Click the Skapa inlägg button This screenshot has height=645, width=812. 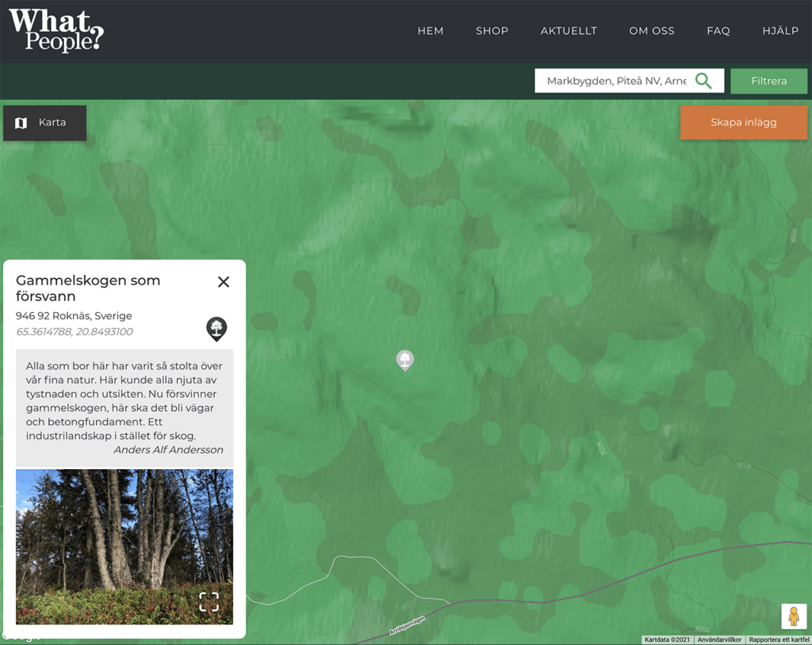(743, 123)
